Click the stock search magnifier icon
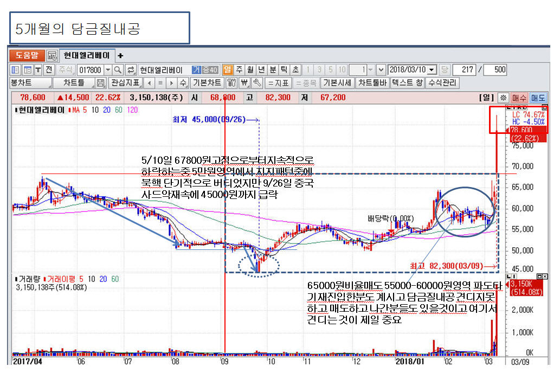Viewport: 560px width, 392px height. coord(118,70)
